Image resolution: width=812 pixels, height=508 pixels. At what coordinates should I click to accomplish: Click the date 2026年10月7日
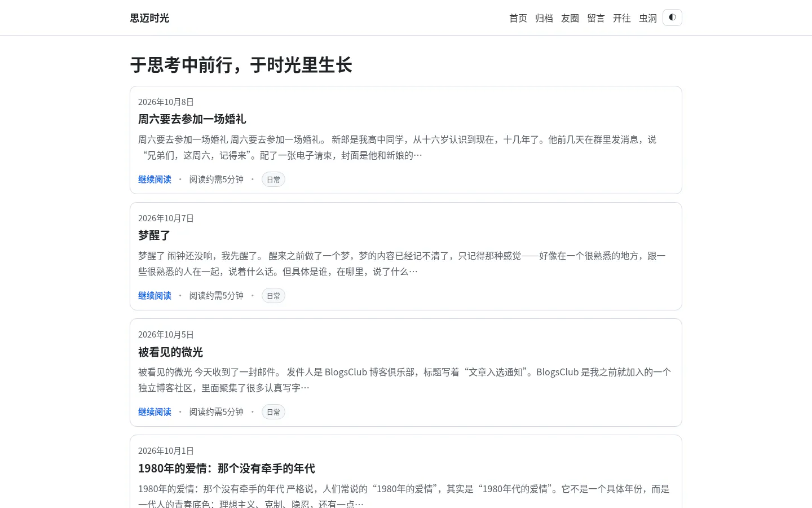[x=166, y=218]
